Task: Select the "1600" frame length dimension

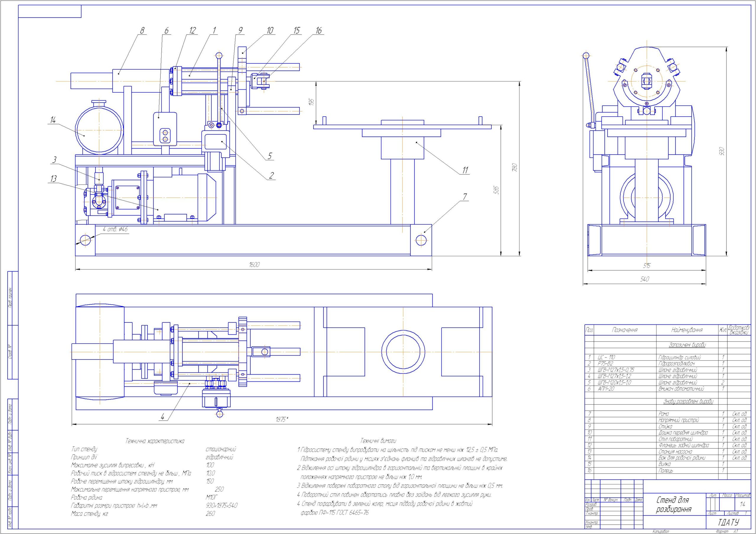Action: tap(254, 264)
